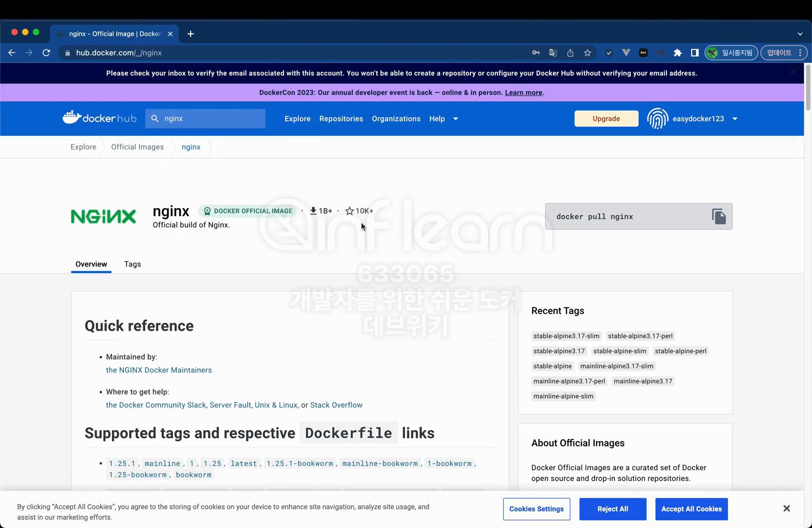Select the mainline-alpine-slim recent tag
Screen dimensions: 812x528
[563, 396]
